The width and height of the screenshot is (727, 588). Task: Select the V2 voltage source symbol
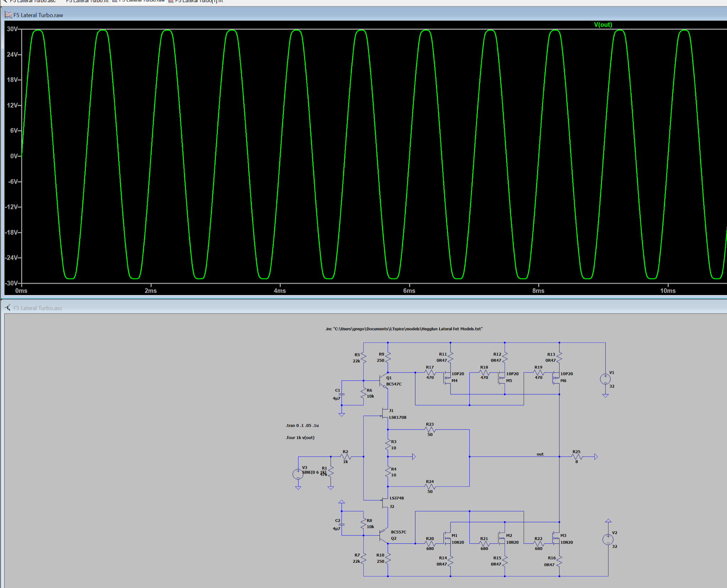coord(608,539)
